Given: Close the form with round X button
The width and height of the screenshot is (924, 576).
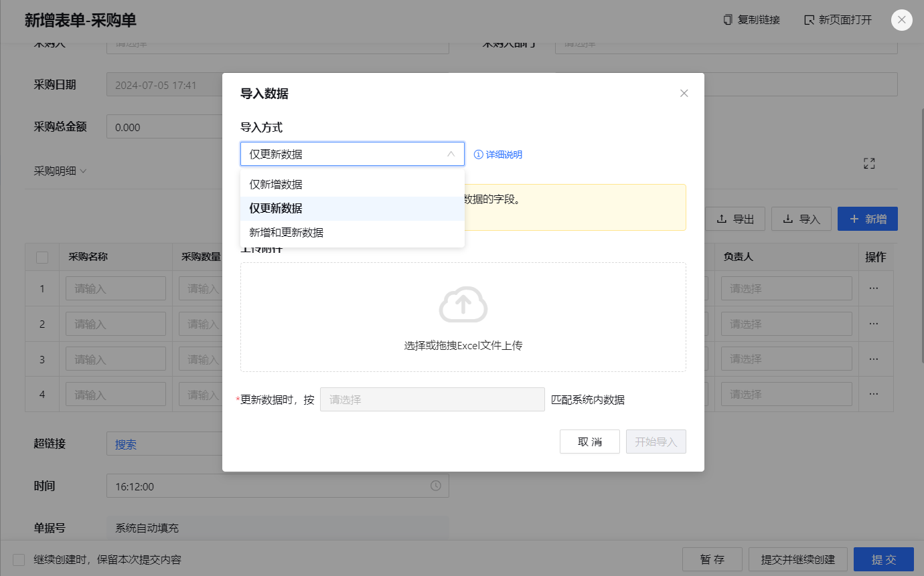Looking at the screenshot, I should click(901, 20).
